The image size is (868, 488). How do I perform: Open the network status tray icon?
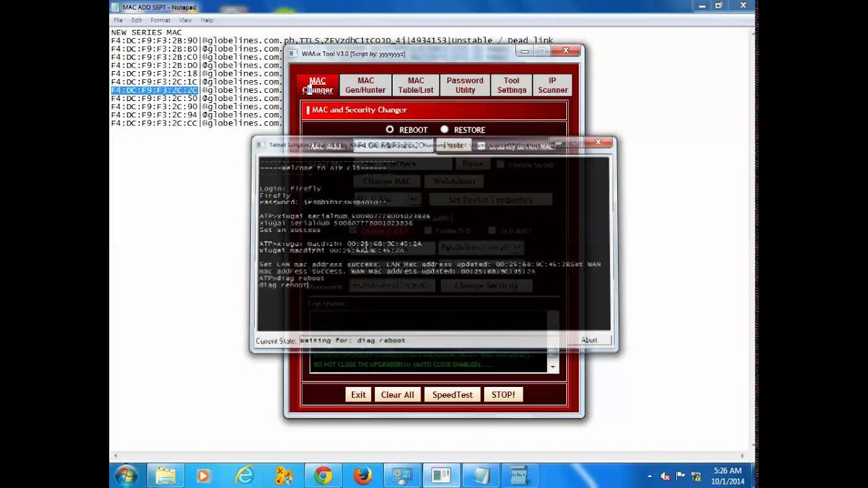coord(696,476)
